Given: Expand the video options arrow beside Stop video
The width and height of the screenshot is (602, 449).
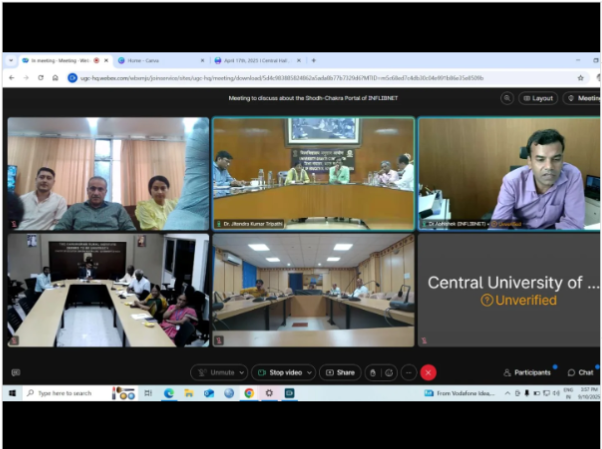Looking at the screenshot, I should point(309,372).
